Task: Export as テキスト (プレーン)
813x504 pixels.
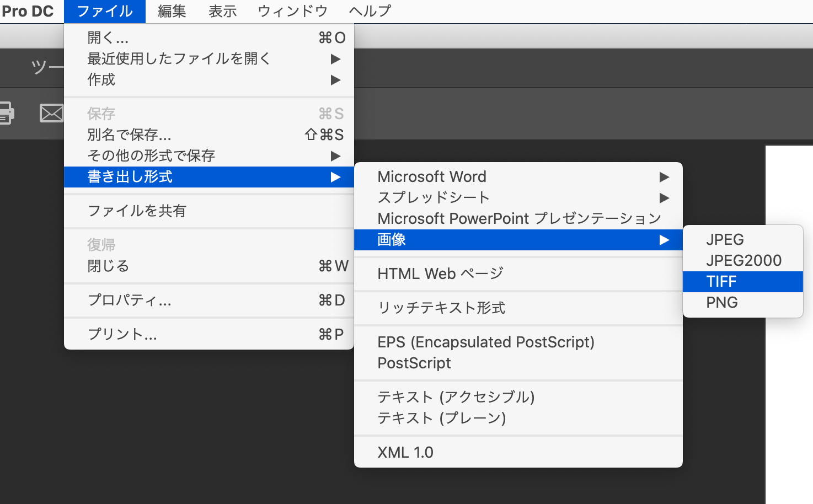Action: click(518, 418)
